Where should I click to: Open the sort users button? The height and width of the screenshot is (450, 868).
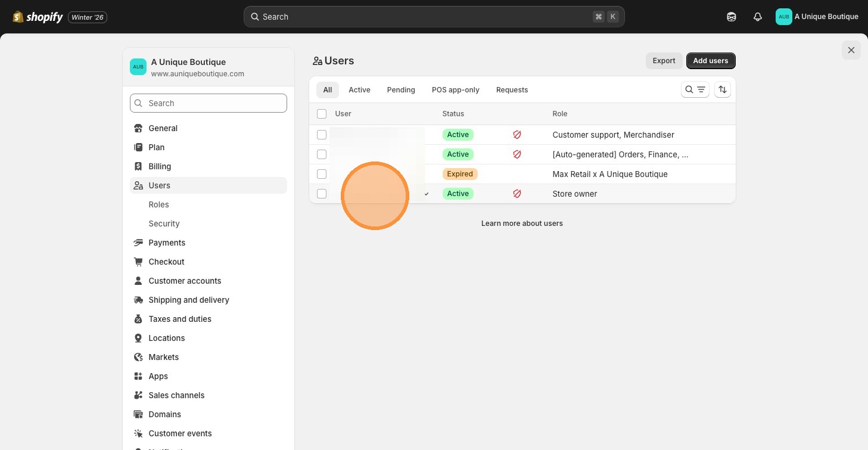pyautogui.click(x=723, y=89)
